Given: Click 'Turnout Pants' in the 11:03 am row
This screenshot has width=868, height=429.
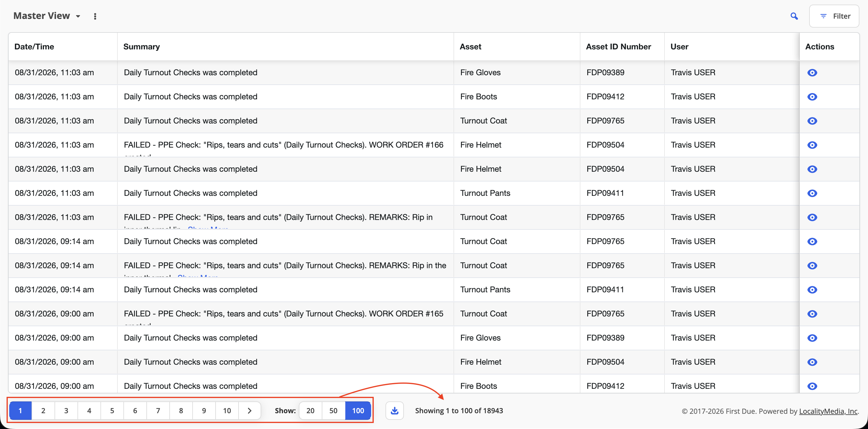Looking at the screenshot, I should point(485,193).
